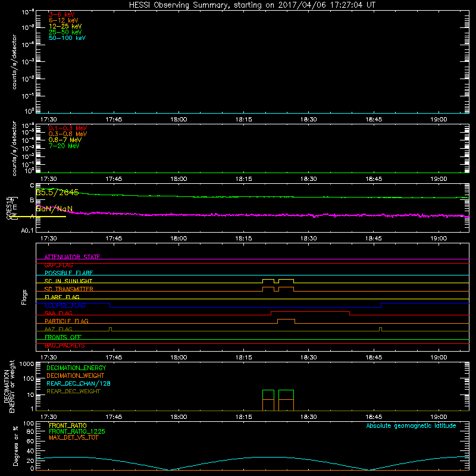Click the A0.1 tick on GOES axis
This screenshot has height=476, width=476.
(x=27, y=230)
